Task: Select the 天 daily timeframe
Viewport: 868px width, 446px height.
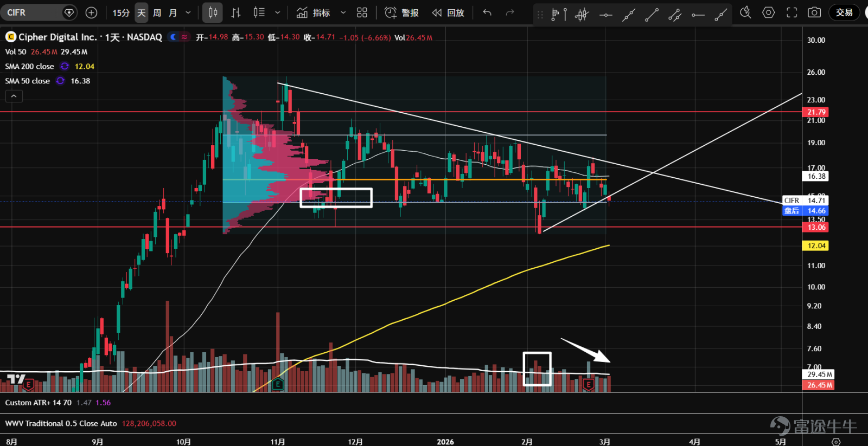Action: (141, 12)
